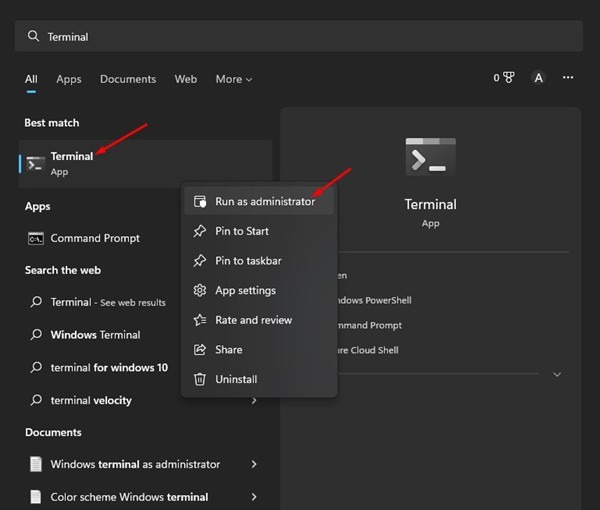
Task: Expand chevron for Color scheme Windows terminal
Action: [x=254, y=497]
